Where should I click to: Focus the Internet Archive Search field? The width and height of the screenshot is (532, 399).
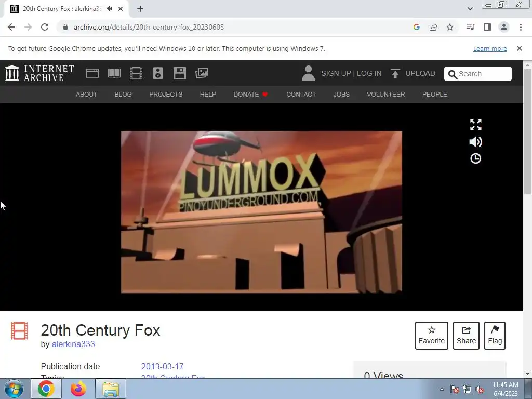pos(478,74)
